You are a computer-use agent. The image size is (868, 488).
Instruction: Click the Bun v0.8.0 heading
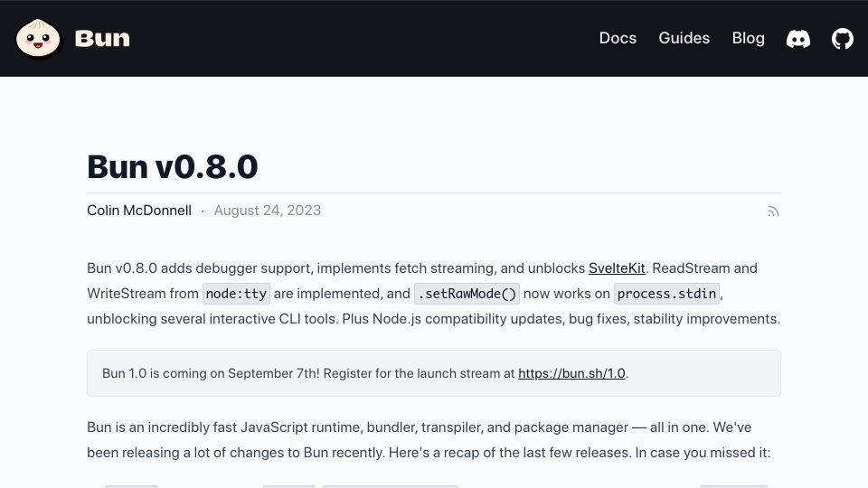coord(172,166)
